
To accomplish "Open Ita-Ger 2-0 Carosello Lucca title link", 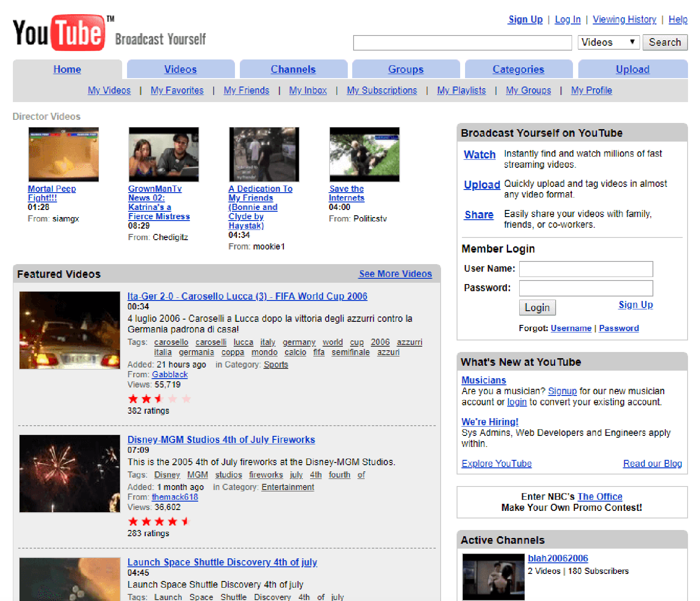I will pos(247,296).
